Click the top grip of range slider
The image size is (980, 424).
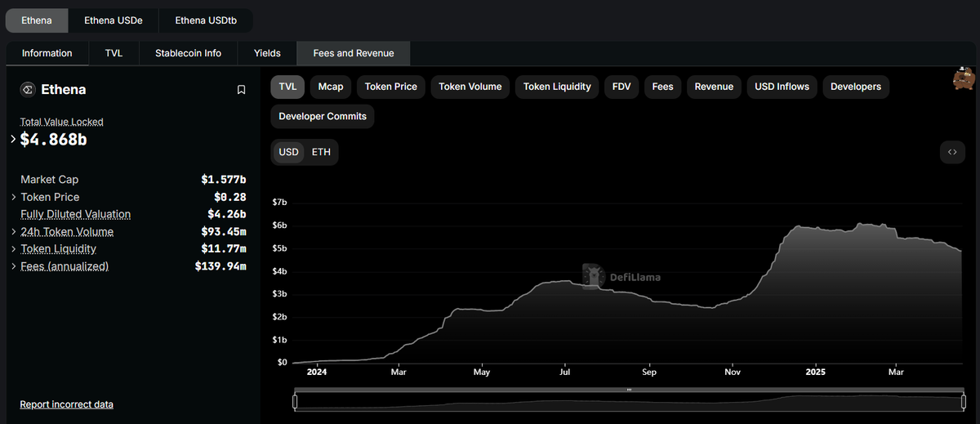pos(629,391)
